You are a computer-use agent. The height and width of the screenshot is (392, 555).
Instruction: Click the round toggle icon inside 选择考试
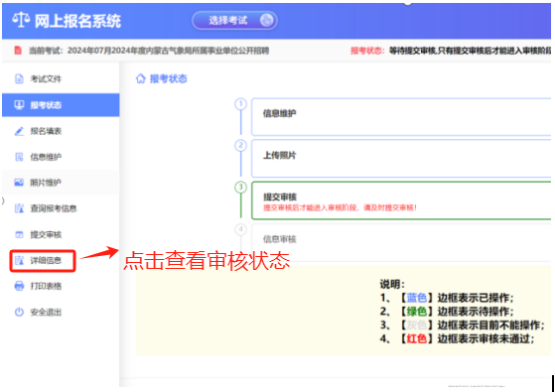[x=266, y=21]
